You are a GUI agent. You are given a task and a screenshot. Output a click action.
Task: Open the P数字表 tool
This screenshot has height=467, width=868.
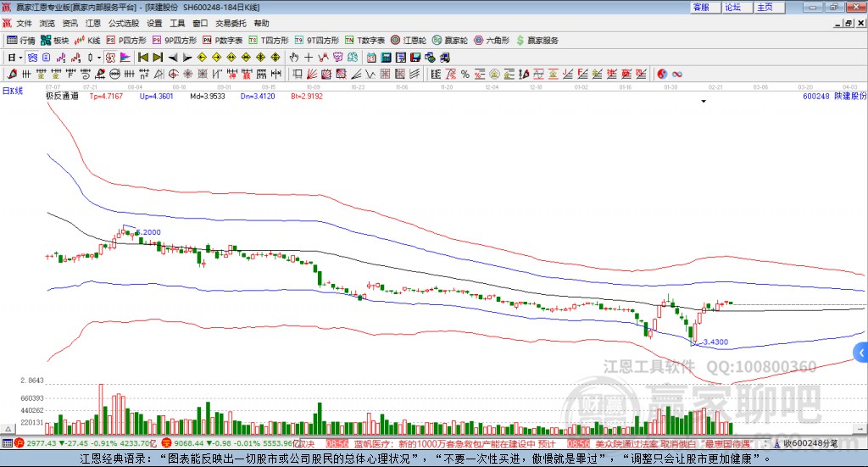pyautogui.click(x=223, y=41)
